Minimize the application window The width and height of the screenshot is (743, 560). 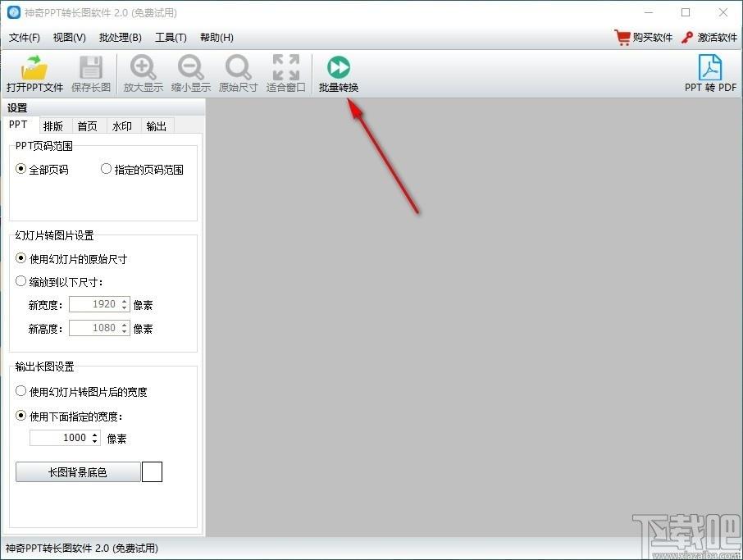[x=649, y=12]
